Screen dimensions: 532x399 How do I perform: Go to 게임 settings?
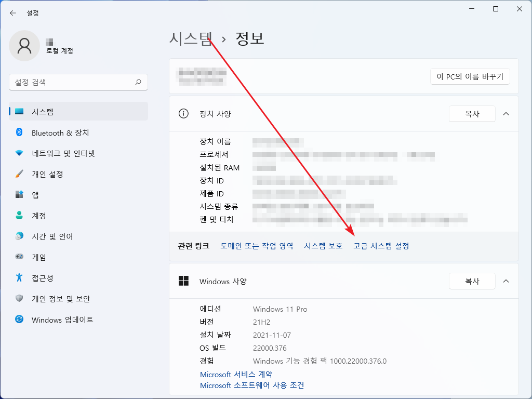pos(78,257)
